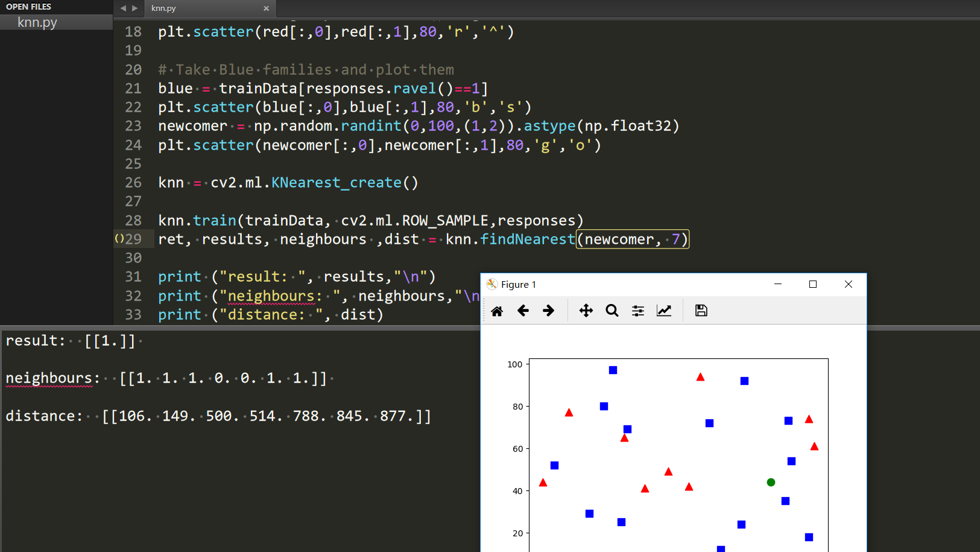Switch to next tab with right arrow
The image size is (980, 552).
click(134, 8)
